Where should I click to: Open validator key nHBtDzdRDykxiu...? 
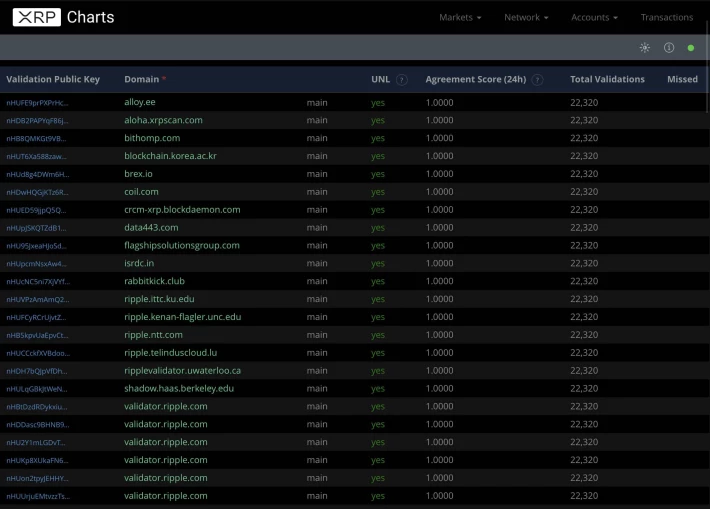click(x=37, y=407)
